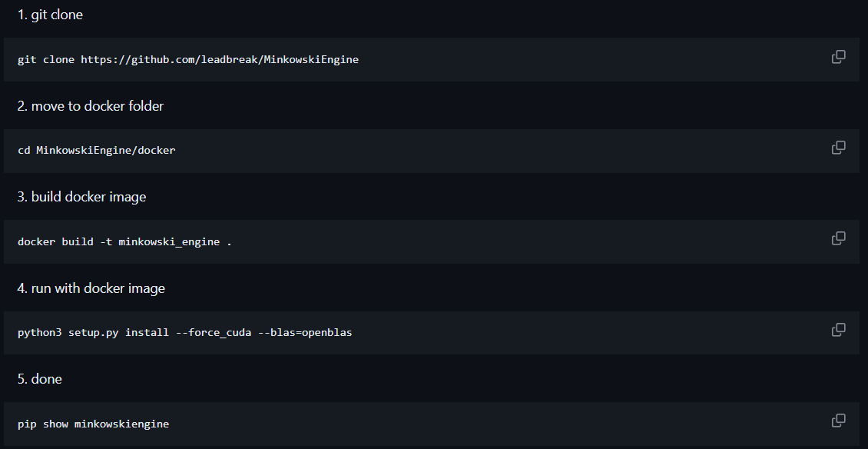
Task: Click the docker build code block
Action: [125, 241]
